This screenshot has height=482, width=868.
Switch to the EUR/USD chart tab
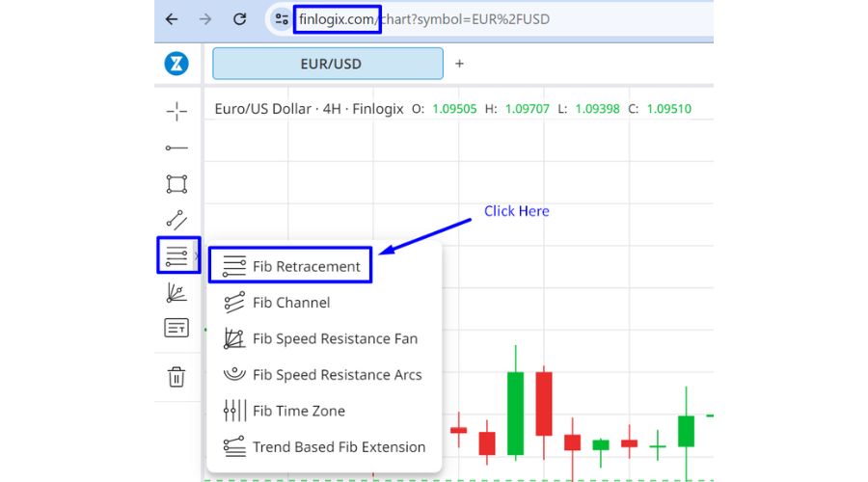pyautogui.click(x=328, y=64)
